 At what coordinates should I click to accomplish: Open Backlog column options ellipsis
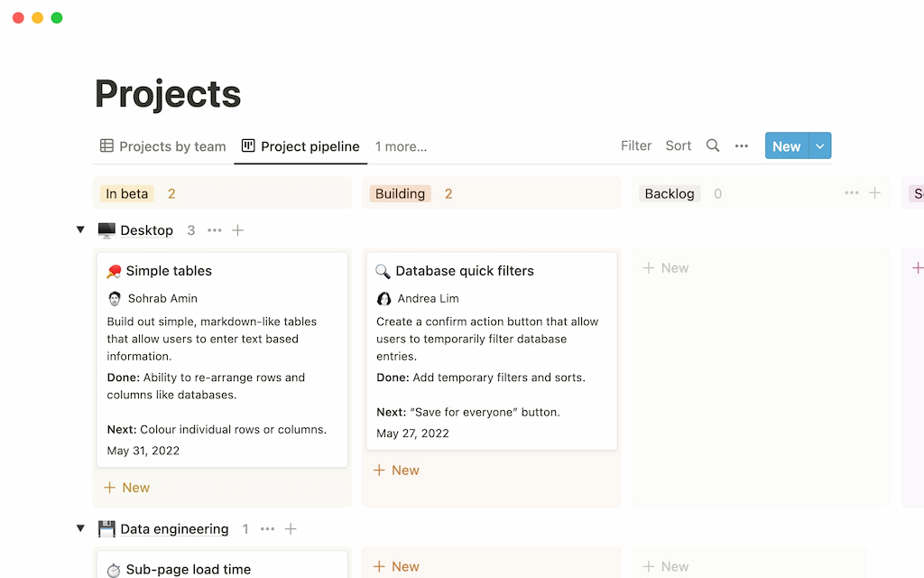click(852, 193)
